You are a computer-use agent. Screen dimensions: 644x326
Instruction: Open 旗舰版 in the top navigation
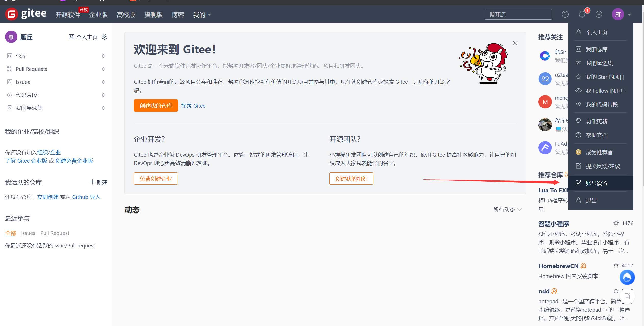click(153, 15)
